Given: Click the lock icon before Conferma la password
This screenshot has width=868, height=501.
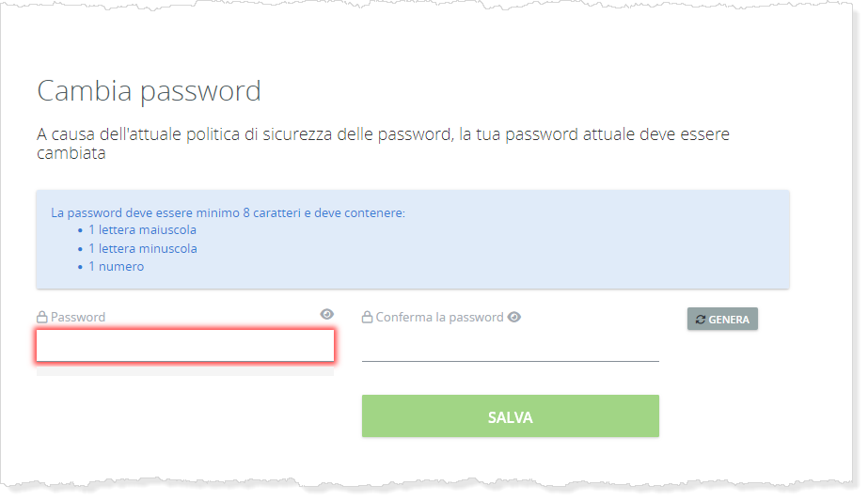Looking at the screenshot, I should [x=368, y=318].
